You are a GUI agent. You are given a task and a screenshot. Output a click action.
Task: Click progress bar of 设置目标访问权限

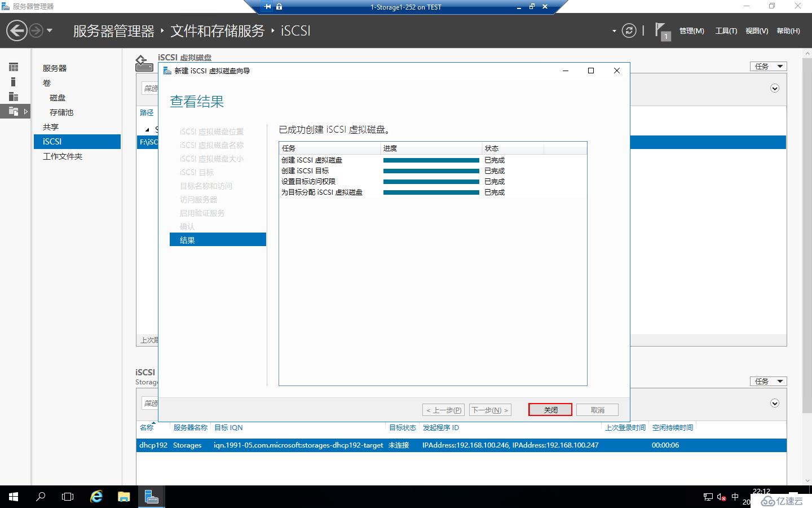click(x=431, y=182)
